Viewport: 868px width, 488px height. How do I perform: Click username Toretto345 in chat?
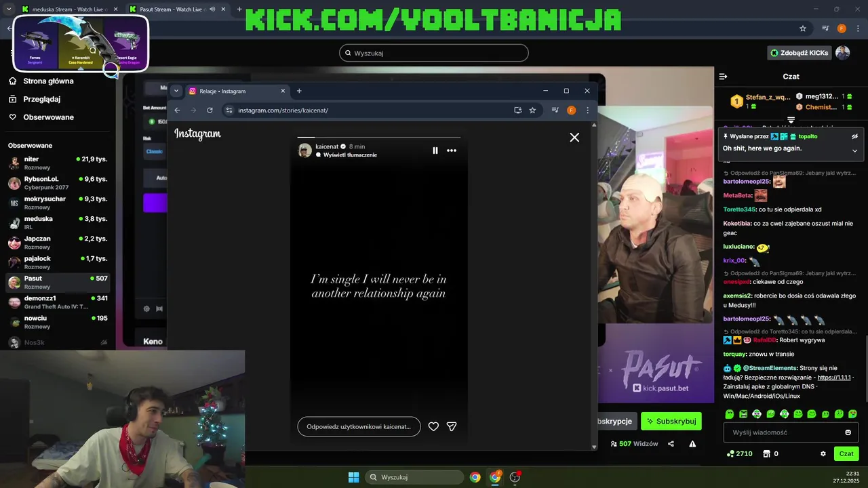click(739, 209)
